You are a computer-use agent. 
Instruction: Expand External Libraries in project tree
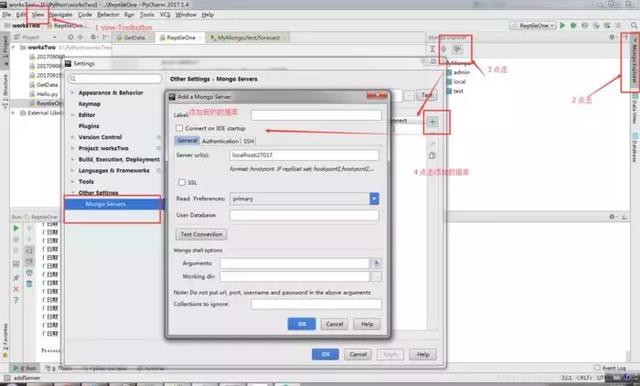(x=13, y=113)
